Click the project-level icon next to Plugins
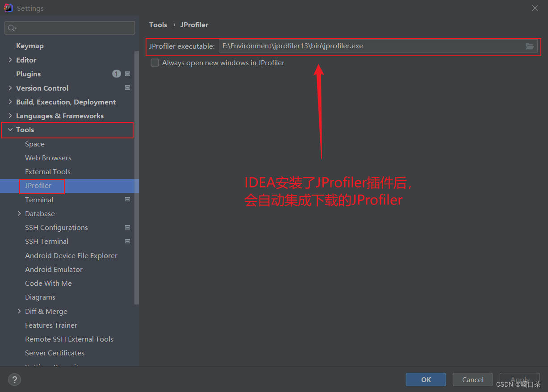The height and width of the screenshot is (392, 548). point(128,74)
